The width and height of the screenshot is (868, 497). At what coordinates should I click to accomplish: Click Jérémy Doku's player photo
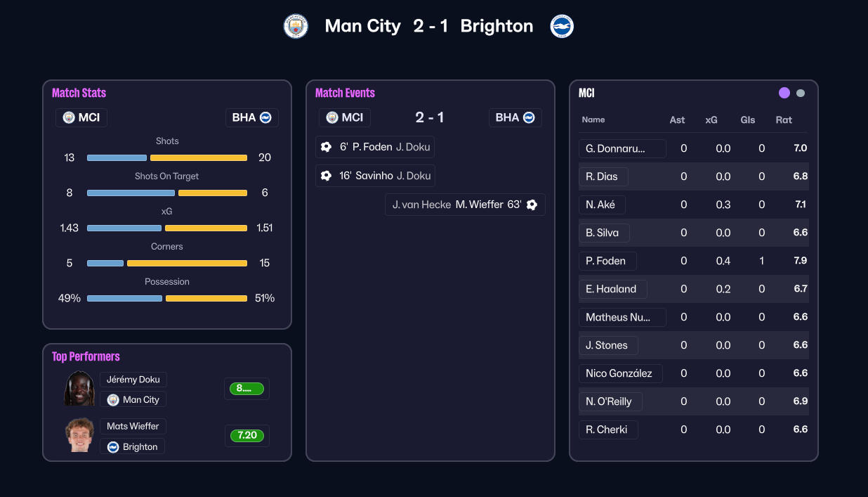pyautogui.click(x=79, y=389)
